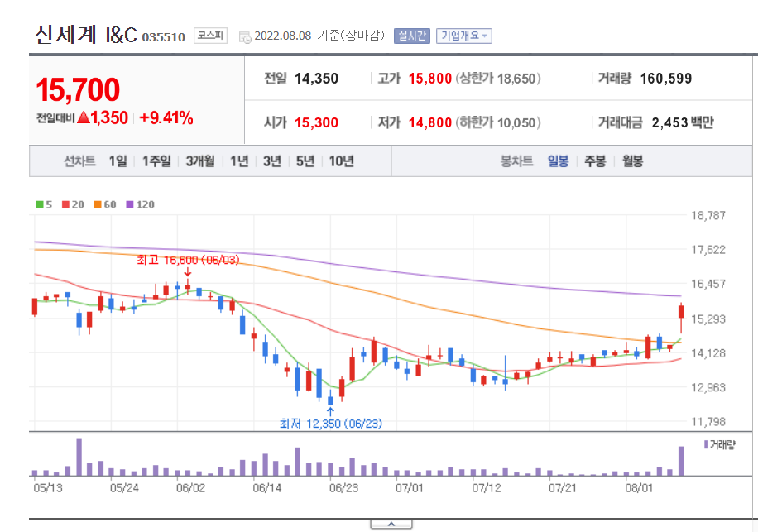Click the 06/23 date axis label

(x=343, y=488)
